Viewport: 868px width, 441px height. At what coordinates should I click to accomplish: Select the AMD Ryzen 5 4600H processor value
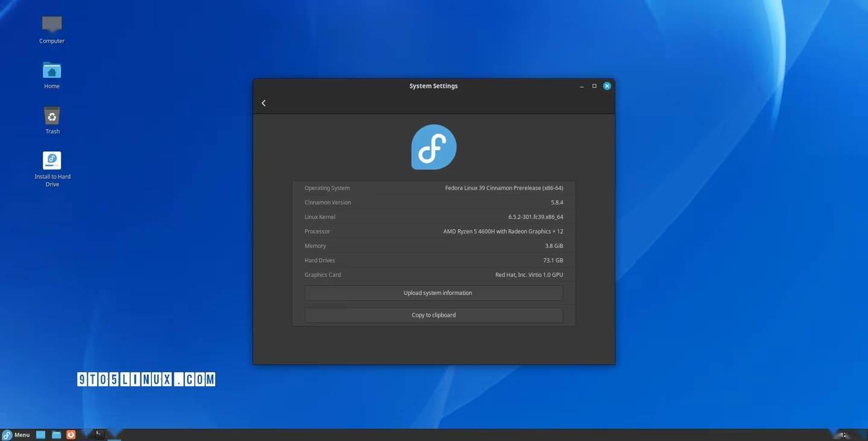(x=503, y=232)
